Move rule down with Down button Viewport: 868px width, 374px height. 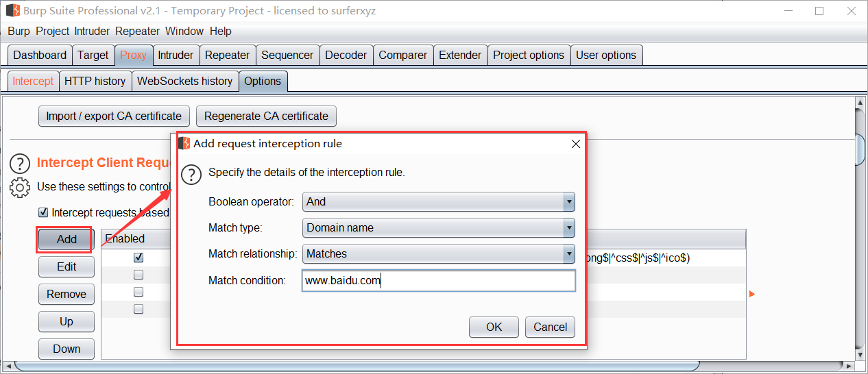coord(67,349)
